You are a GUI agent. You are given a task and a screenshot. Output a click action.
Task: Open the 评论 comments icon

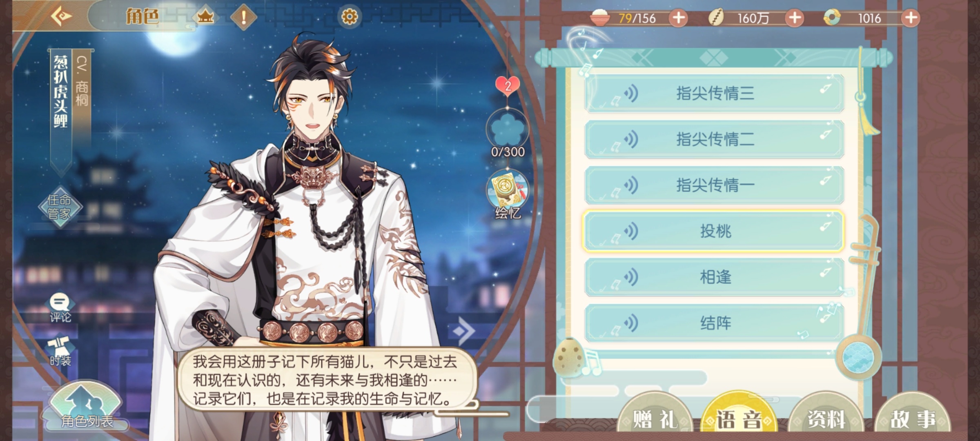coord(60,308)
